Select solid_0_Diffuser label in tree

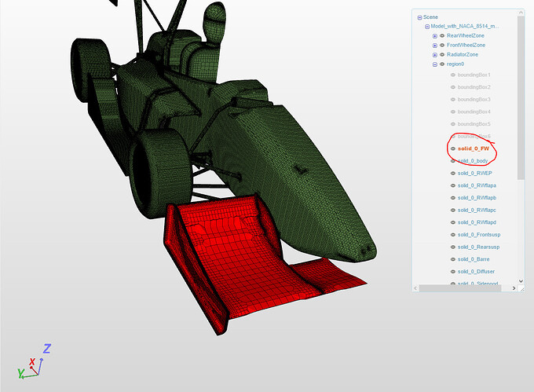476,272
